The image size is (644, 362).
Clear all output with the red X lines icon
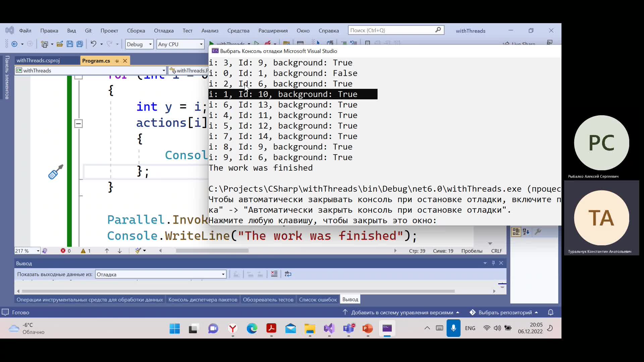pos(274,274)
